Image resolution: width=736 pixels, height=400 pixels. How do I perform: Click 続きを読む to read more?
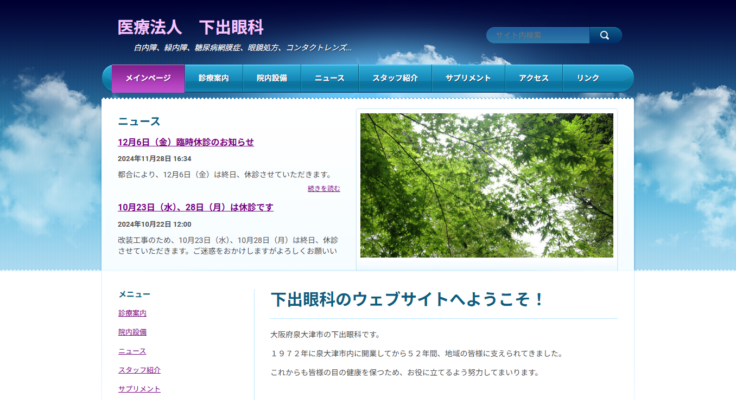[x=323, y=188]
